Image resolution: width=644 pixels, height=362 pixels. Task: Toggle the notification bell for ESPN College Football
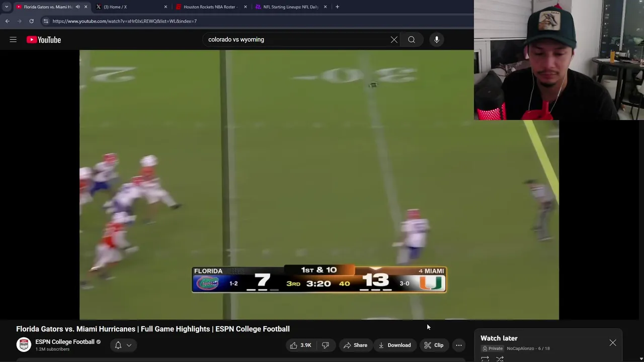(x=118, y=345)
